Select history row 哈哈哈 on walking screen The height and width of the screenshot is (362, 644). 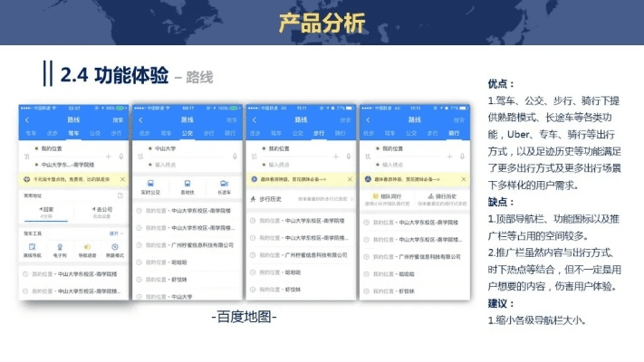click(x=301, y=272)
